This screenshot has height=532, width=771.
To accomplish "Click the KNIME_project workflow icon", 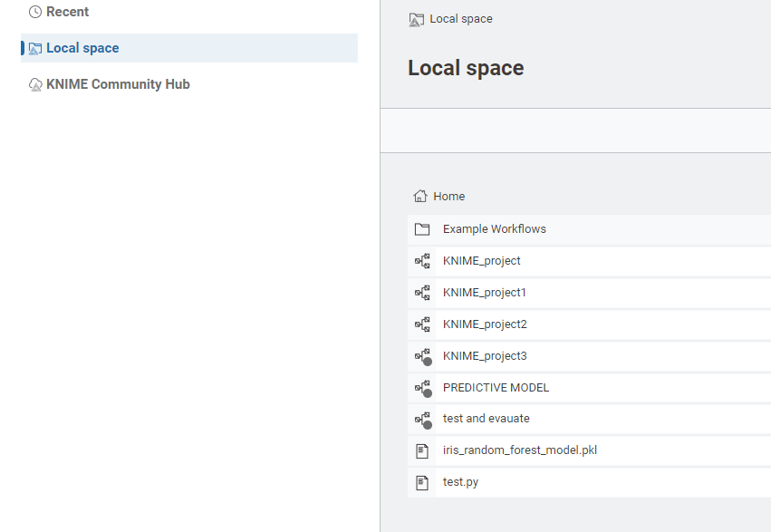I will pos(421,261).
